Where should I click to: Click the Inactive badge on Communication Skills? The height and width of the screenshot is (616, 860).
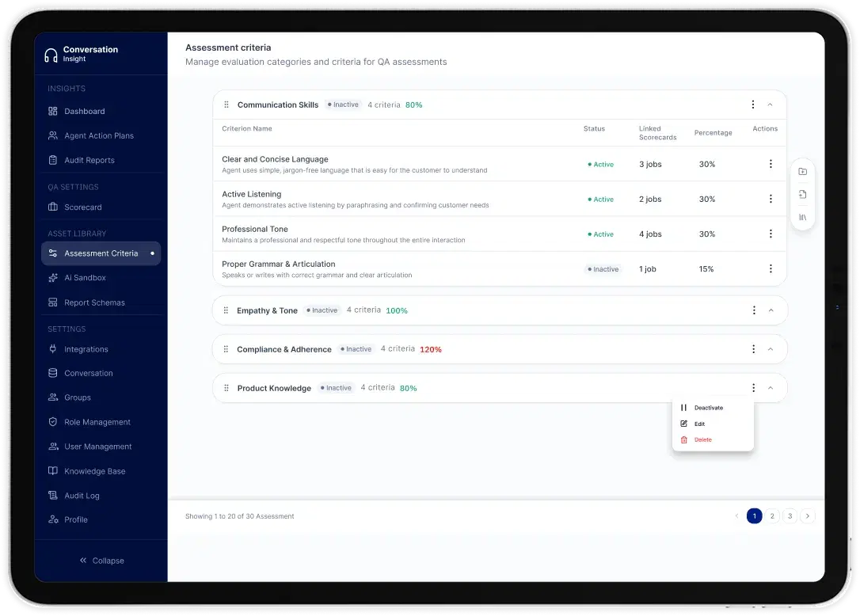click(343, 105)
